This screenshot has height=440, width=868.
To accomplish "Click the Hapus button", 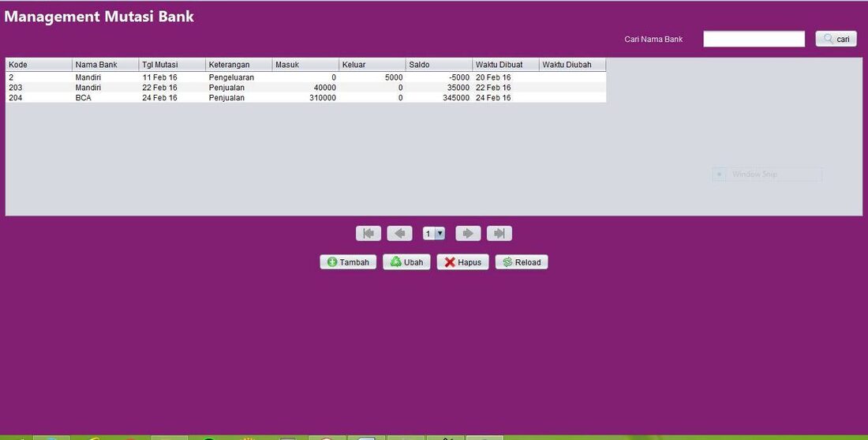I will (462, 262).
